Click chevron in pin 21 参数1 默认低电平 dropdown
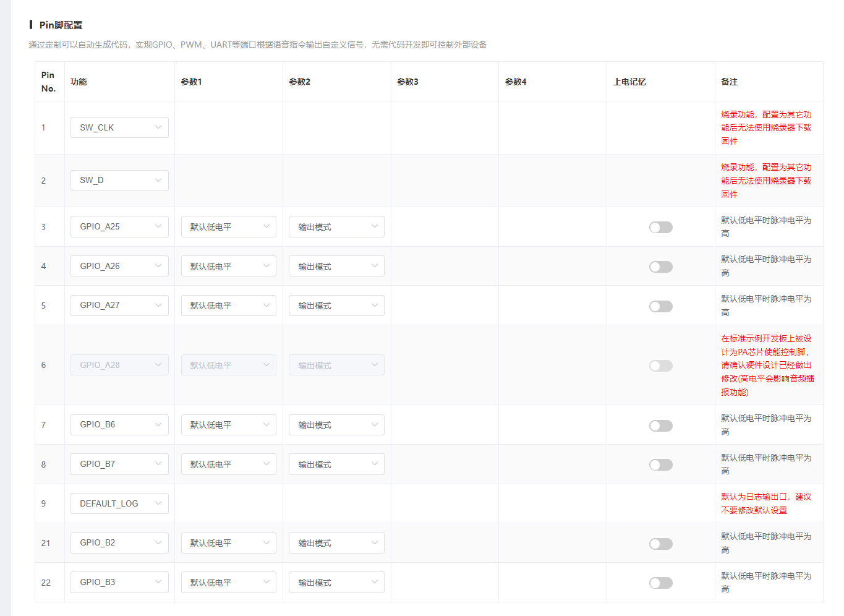The image size is (844, 616). pos(266,543)
